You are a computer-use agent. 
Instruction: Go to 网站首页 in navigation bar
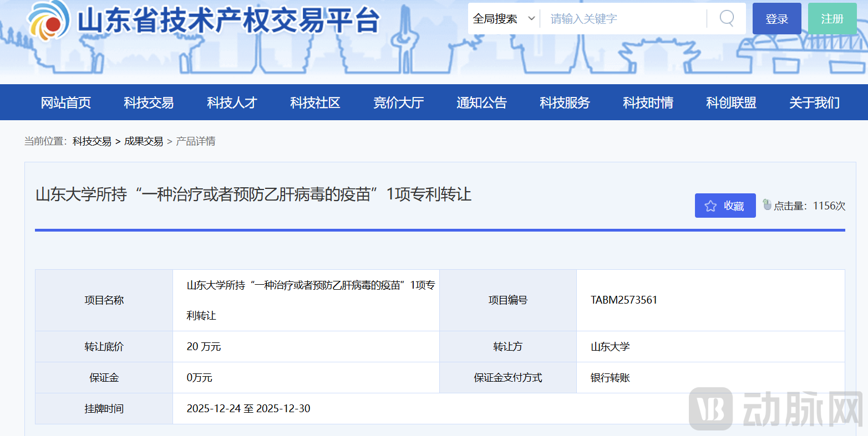click(x=66, y=102)
